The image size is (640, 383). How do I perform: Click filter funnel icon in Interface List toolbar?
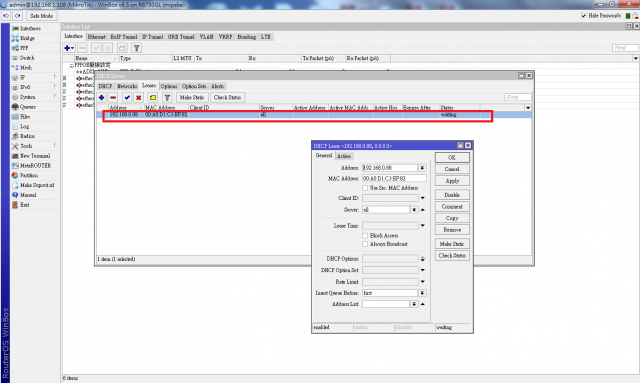click(x=137, y=48)
